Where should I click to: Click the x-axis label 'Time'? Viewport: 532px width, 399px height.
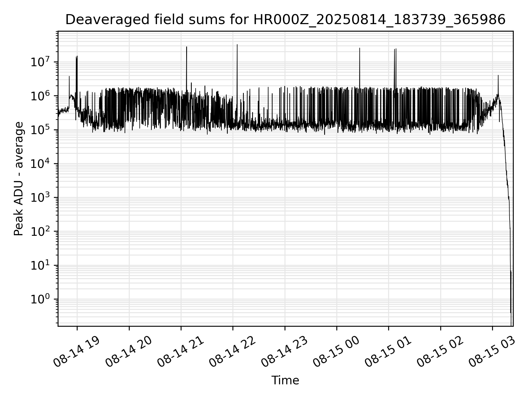(285, 380)
